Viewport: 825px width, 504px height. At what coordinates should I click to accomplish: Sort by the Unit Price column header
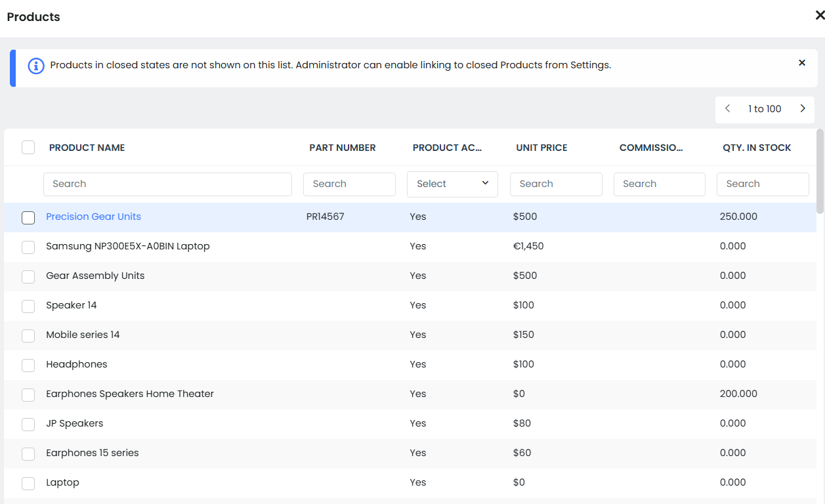541,148
